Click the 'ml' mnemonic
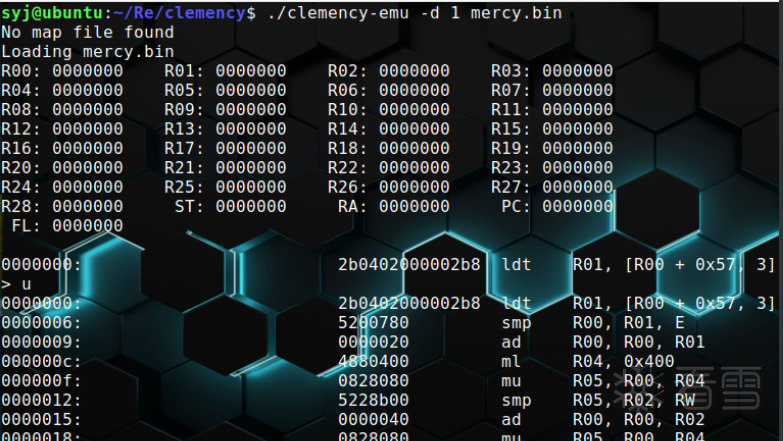 coord(511,362)
